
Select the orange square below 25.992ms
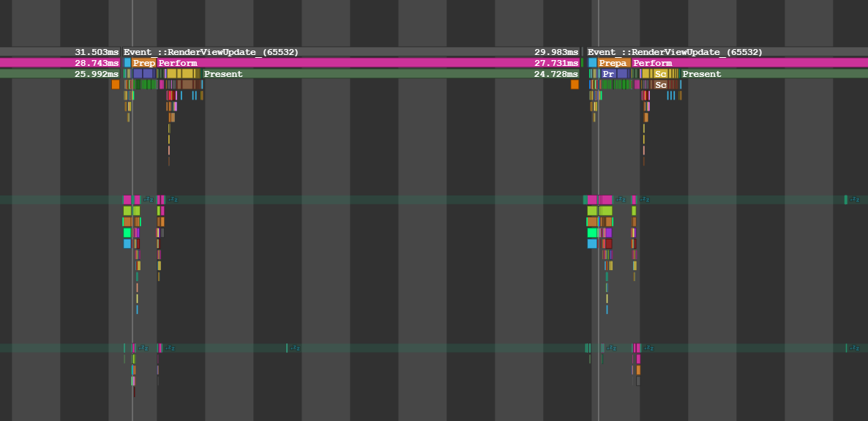pyautogui.click(x=115, y=85)
